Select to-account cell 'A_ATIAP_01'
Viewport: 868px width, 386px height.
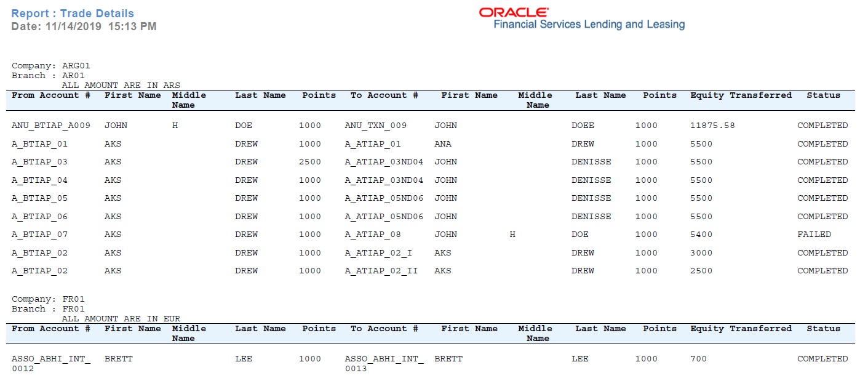point(373,144)
